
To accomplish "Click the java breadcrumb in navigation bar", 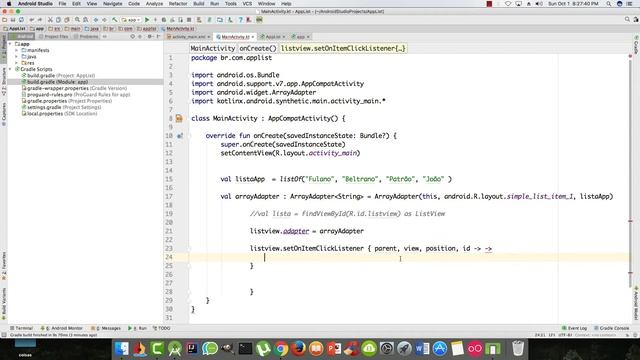I will pyautogui.click(x=92, y=29).
